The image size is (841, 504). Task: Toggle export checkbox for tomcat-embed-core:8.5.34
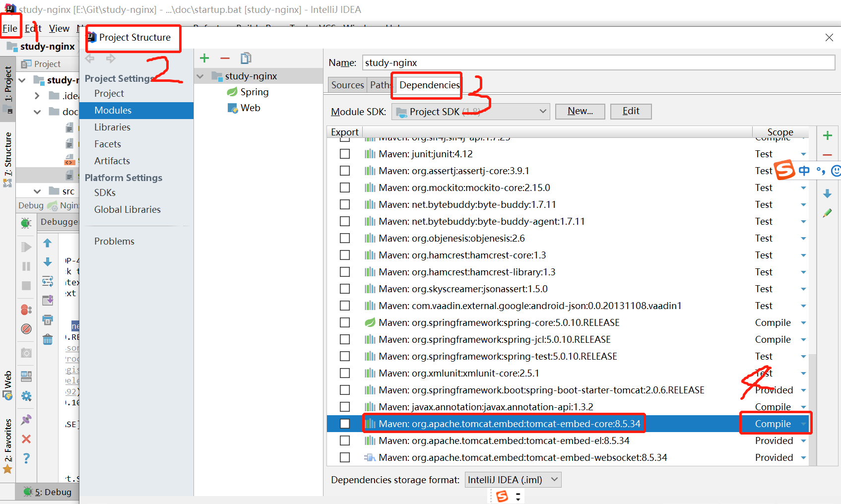[345, 424]
